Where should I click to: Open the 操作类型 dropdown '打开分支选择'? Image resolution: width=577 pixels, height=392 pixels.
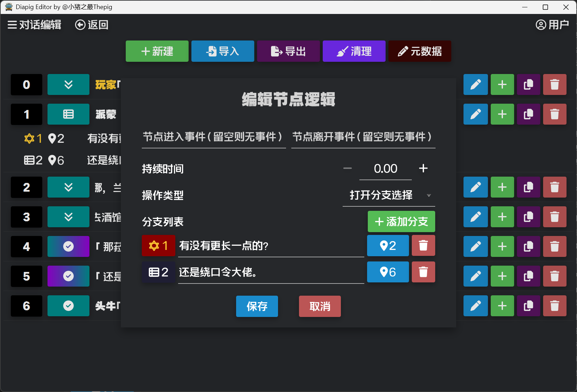(x=388, y=195)
